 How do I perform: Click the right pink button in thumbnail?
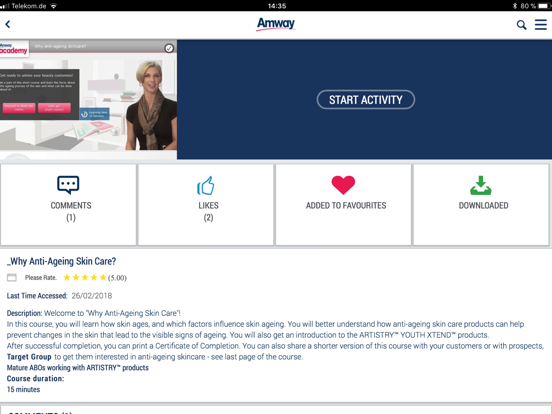(x=54, y=108)
